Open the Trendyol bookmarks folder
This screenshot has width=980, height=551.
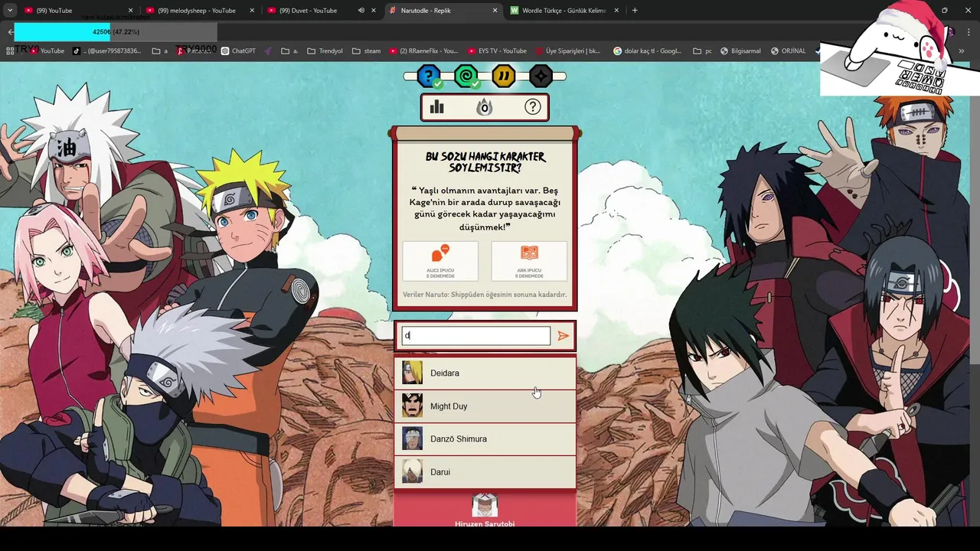coord(325,51)
